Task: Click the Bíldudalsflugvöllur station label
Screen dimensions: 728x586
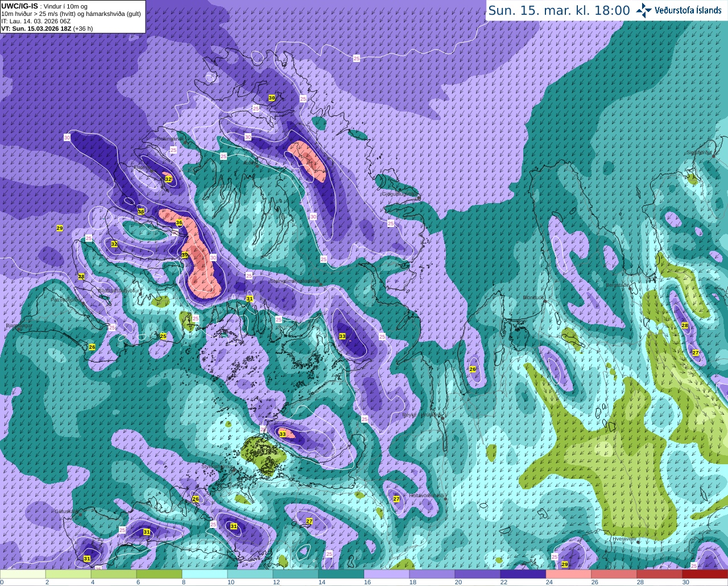Action: pos(118,290)
